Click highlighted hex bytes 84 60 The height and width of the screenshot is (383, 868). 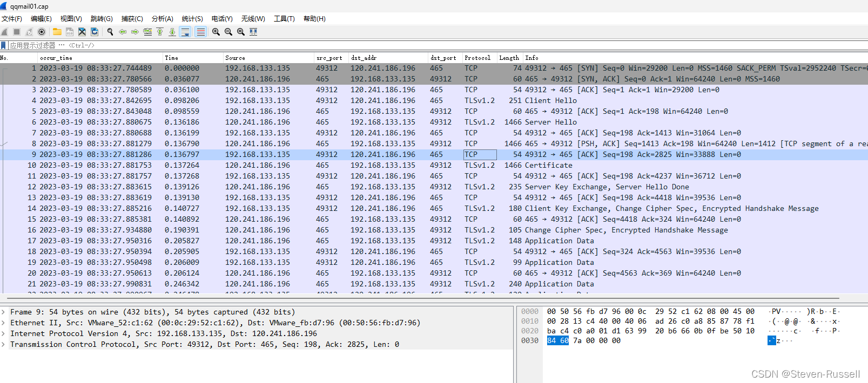coord(557,340)
